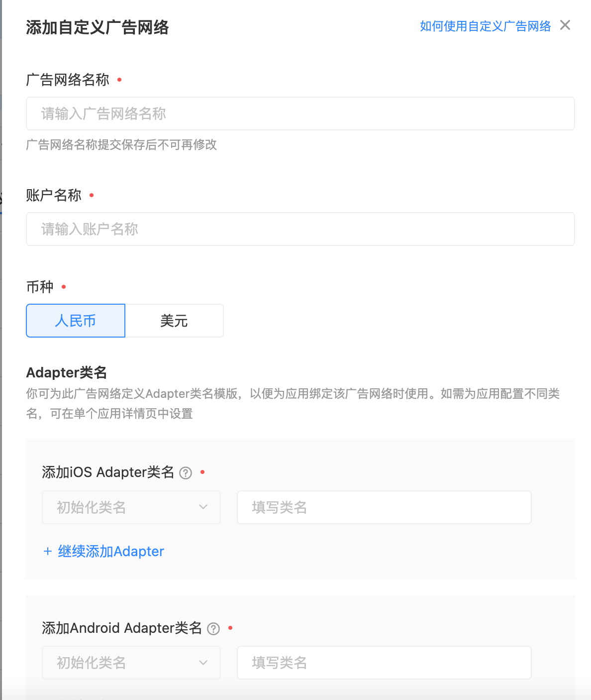
Task: Focus the 广告网络名称 input field
Action: 300,114
